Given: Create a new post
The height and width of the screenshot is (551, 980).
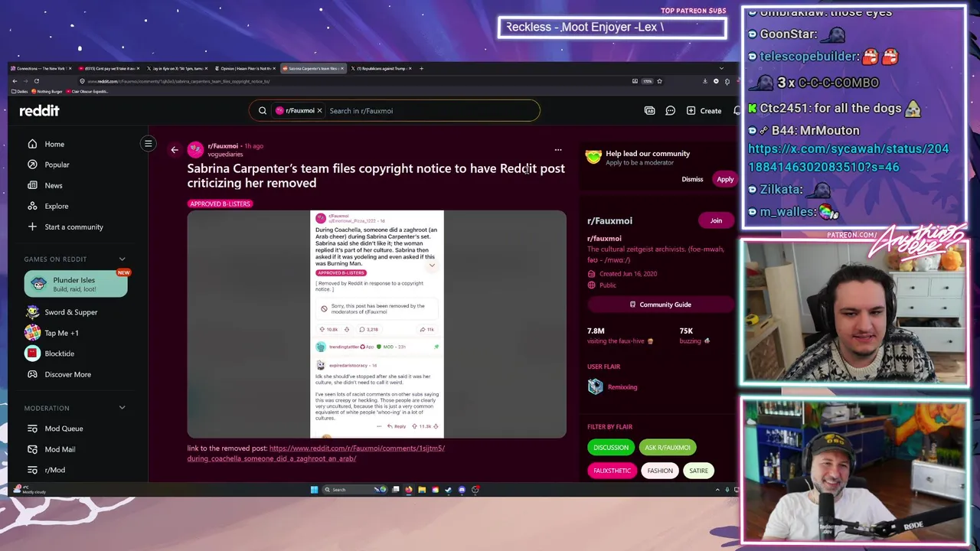Looking at the screenshot, I should tap(704, 111).
